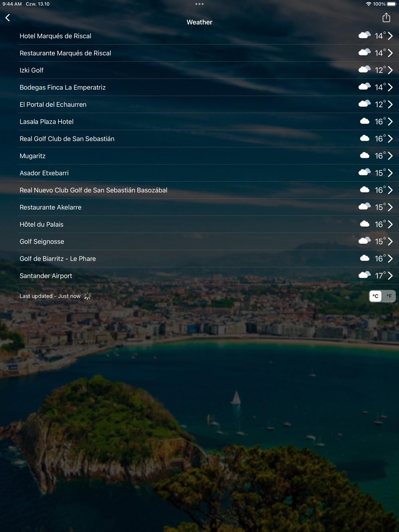The image size is (399, 532).
Task: Click the 15° temperature for Asador Etxebarri
Action: tap(380, 173)
